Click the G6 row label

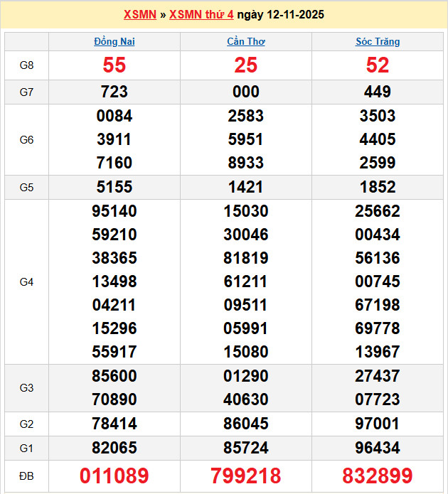26,139
